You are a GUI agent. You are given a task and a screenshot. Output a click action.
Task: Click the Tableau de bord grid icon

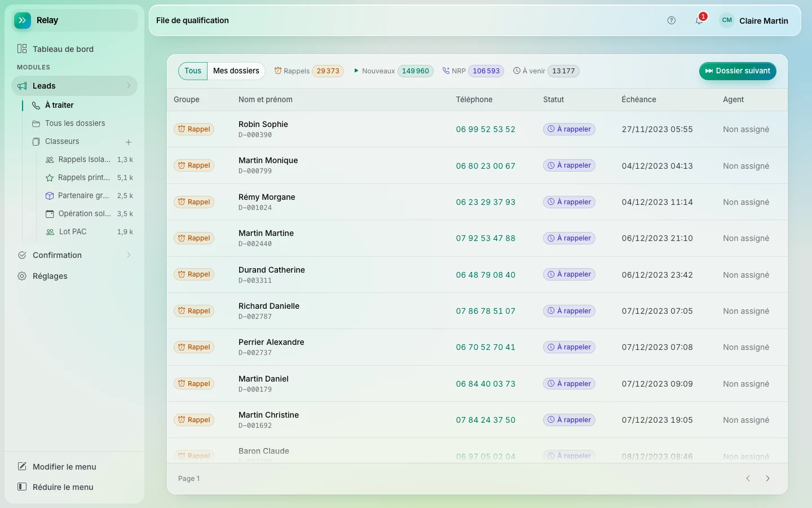click(22, 49)
